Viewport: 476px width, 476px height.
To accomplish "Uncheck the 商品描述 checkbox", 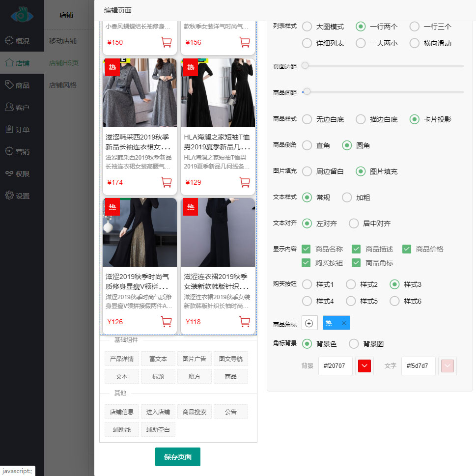I will pos(356,249).
